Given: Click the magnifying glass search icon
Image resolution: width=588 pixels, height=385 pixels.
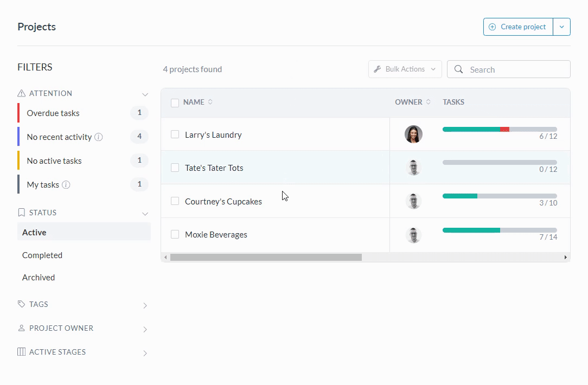Looking at the screenshot, I should pyautogui.click(x=459, y=69).
